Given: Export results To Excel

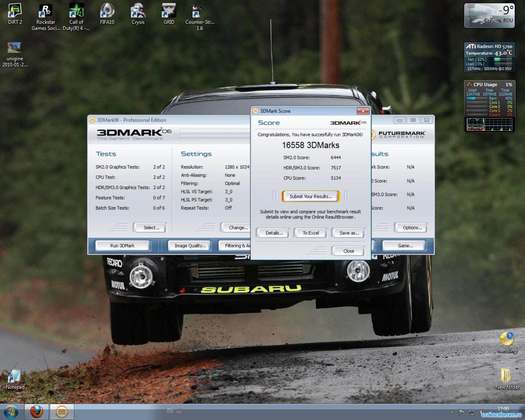Looking at the screenshot, I should click(x=311, y=233).
